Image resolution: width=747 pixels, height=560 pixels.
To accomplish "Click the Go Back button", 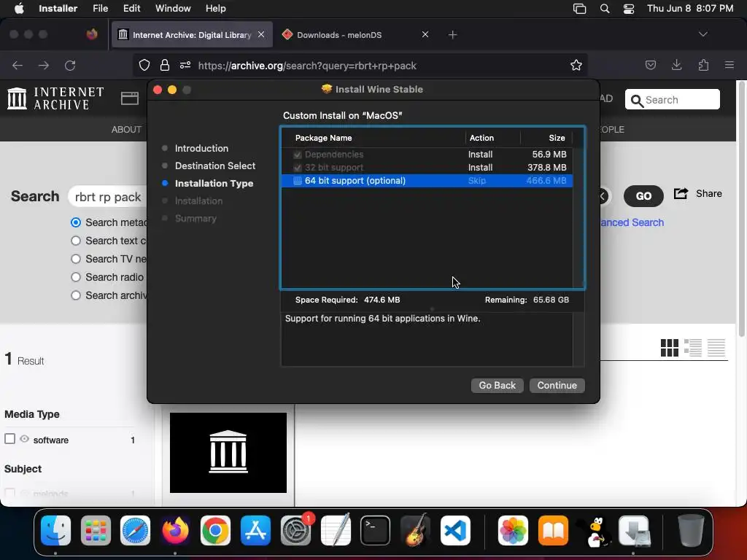I will point(497,385).
